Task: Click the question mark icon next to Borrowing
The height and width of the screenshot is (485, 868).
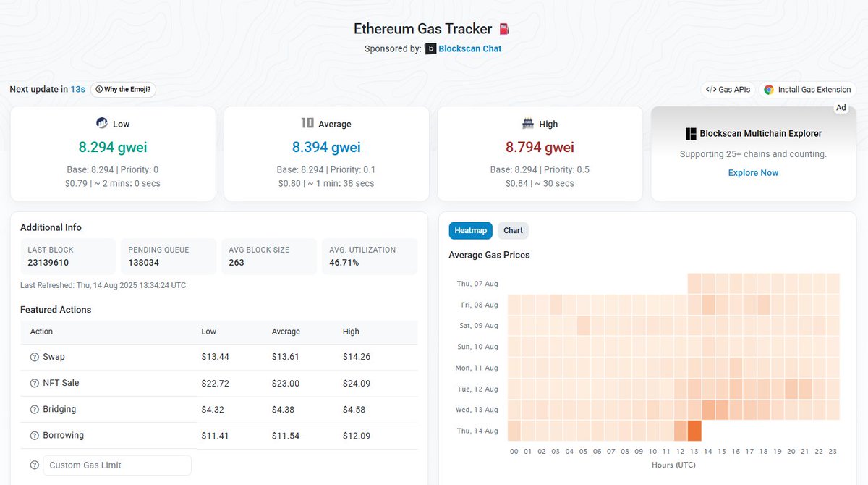Action: click(35, 435)
